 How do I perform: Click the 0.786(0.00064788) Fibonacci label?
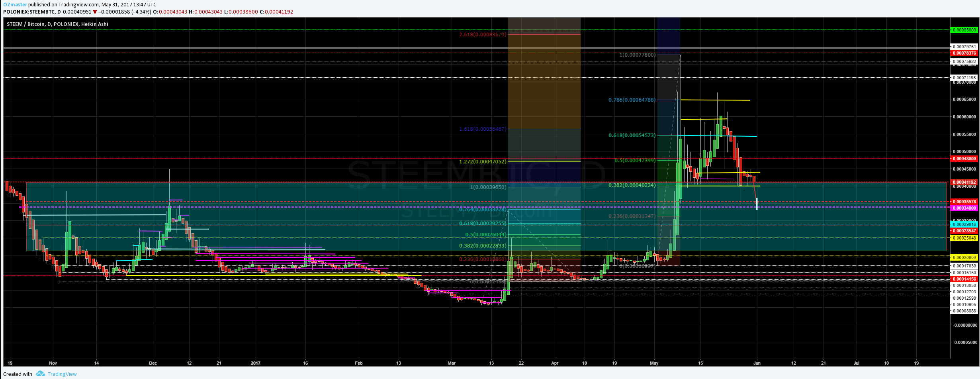[632, 100]
